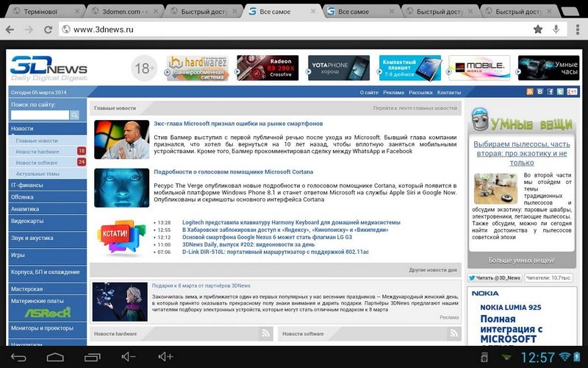
Task: Open the Microsoft Cortana article headline
Action: [233, 171]
